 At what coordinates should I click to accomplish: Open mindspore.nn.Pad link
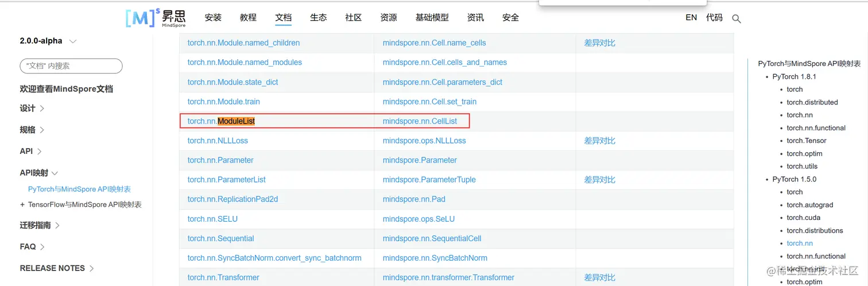pyautogui.click(x=414, y=199)
